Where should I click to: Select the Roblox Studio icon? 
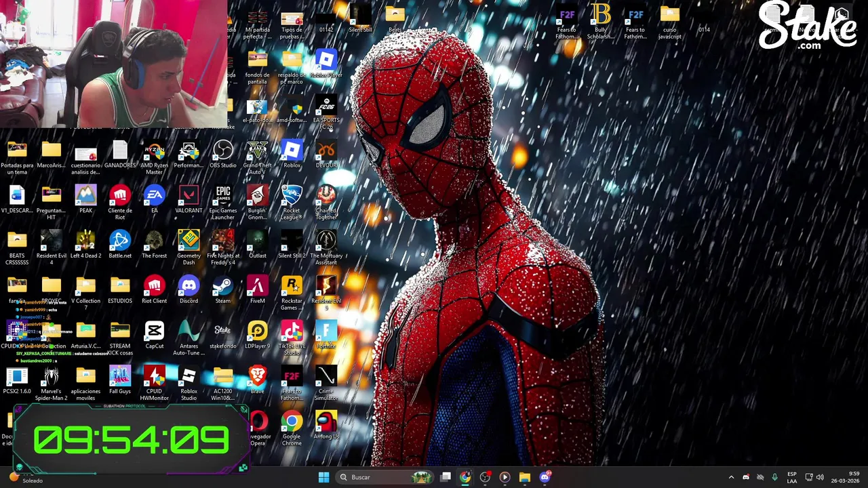point(189,384)
